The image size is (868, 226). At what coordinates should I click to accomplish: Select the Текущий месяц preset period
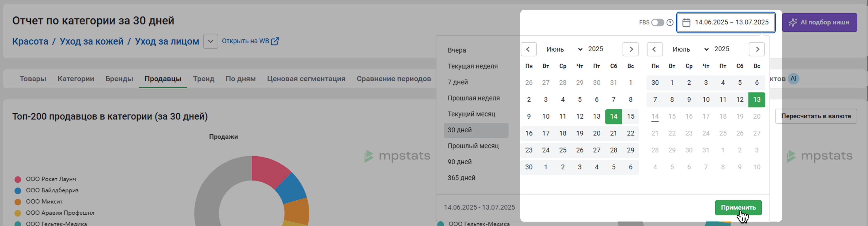[476, 114]
